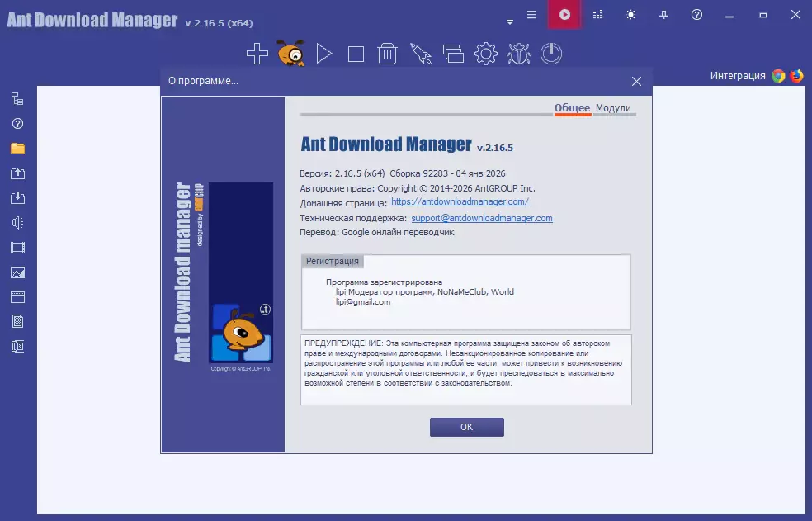Image resolution: width=812 pixels, height=521 pixels.
Task: Click the lipi@gmail.com registration text
Action: point(363,301)
